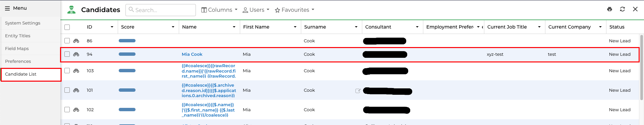Open the Users dropdown button

256,10
